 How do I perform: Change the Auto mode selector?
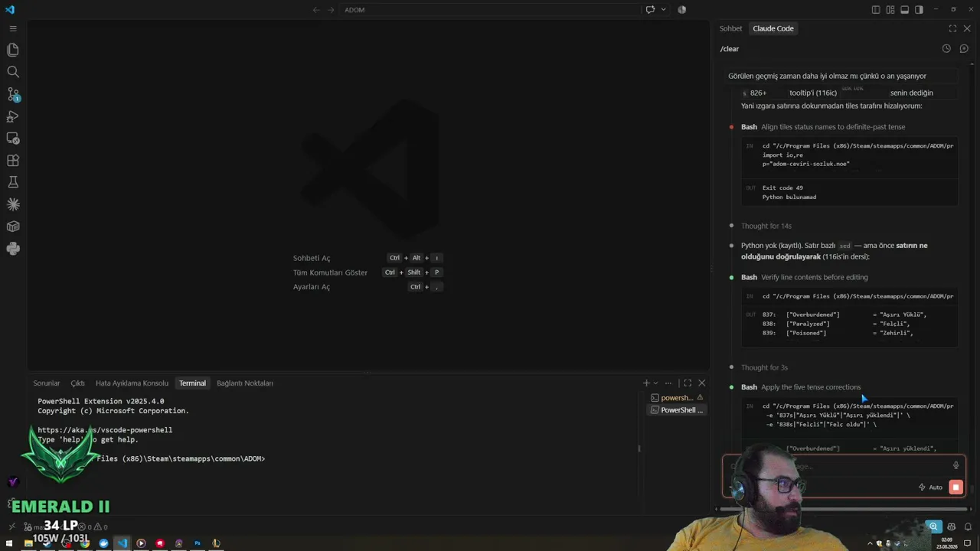pos(930,487)
